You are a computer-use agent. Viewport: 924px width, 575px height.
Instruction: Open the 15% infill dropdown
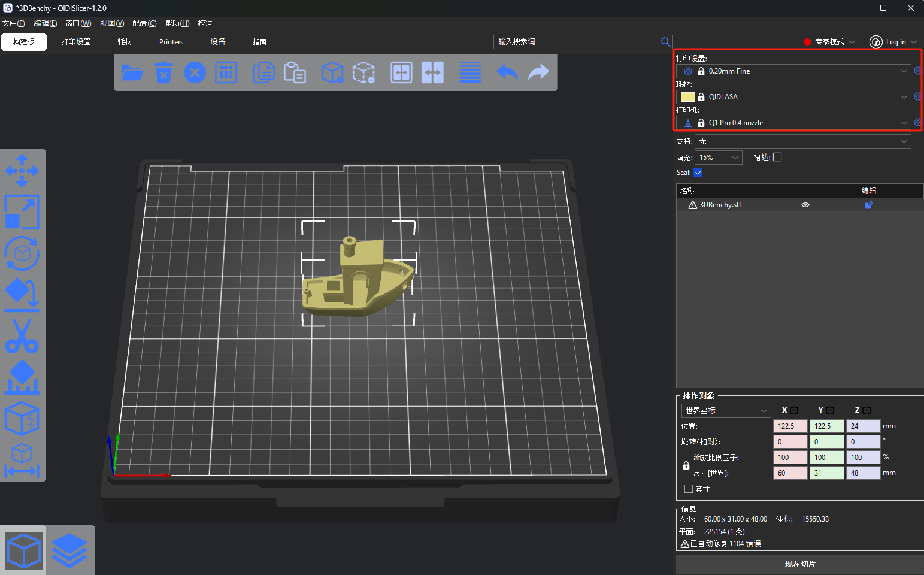coord(719,158)
